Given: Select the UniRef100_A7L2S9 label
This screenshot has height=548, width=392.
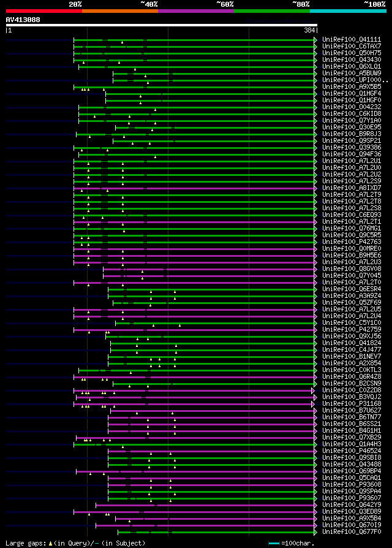Looking at the screenshot, I should coord(352,181).
